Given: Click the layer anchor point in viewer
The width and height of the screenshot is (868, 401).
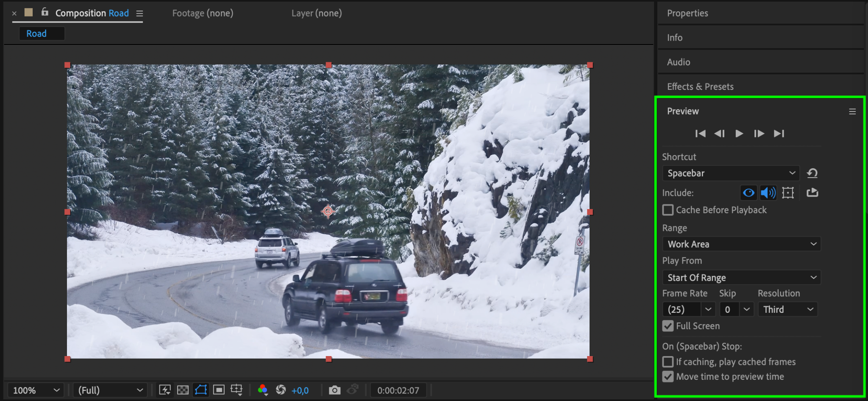Looking at the screenshot, I should [328, 211].
